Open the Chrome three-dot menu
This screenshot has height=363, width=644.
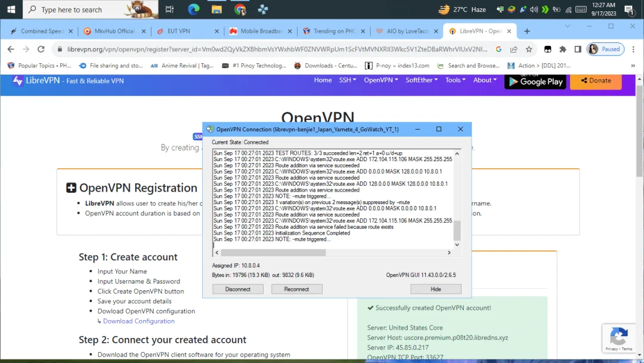[633, 49]
